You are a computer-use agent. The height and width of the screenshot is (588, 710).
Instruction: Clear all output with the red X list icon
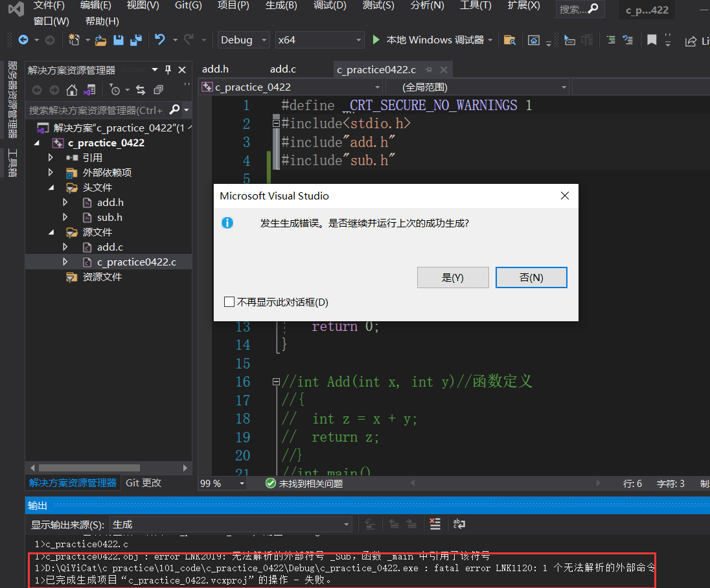435,524
